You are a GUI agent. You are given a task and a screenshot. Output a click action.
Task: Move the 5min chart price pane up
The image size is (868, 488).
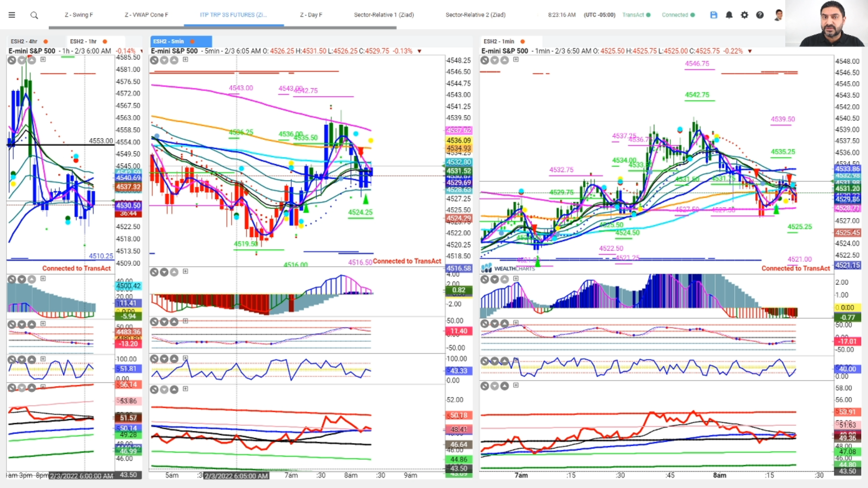174,60
